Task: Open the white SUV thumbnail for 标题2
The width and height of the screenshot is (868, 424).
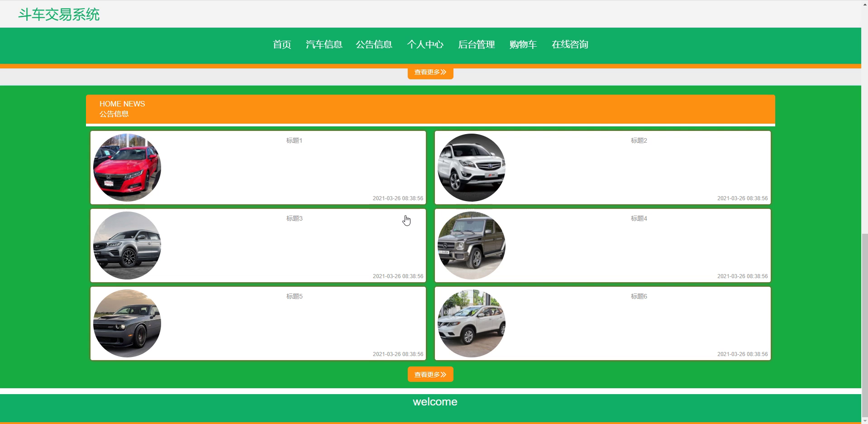Action: click(472, 168)
